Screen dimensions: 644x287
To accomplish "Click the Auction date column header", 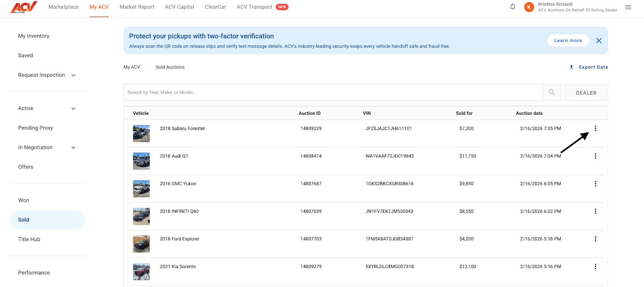I will (529, 114).
